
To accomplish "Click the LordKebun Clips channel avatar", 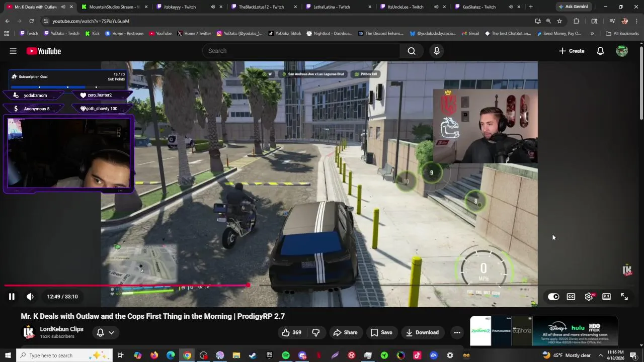I will tap(29, 332).
